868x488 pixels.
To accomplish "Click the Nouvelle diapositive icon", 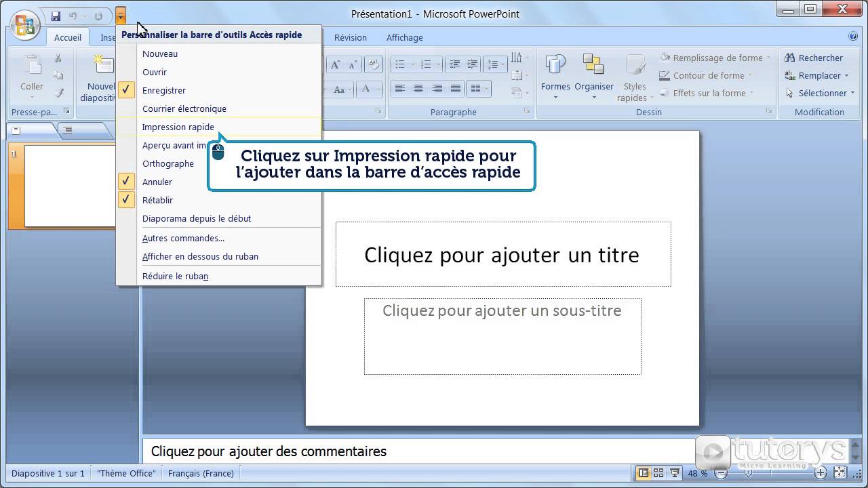I will (103, 65).
